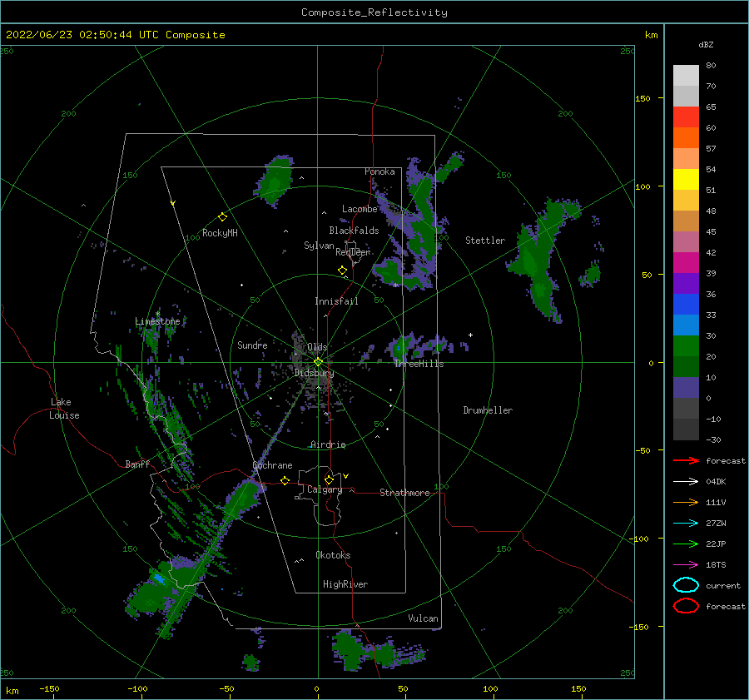749x700 pixels.
Task: Select the 33 dBZ blue color swatch
Action: [686, 325]
